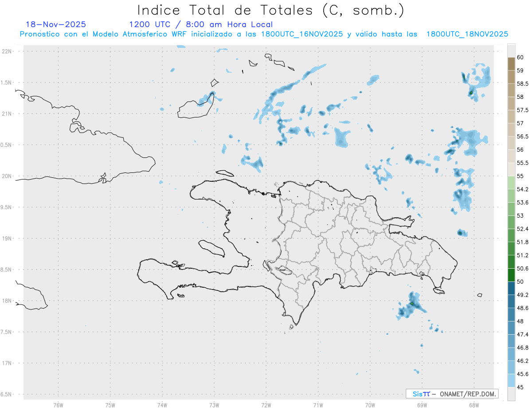This screenshot has height=411, width=532.
Task: Click longitude label "71W"
Action: (x=318, y=405)
